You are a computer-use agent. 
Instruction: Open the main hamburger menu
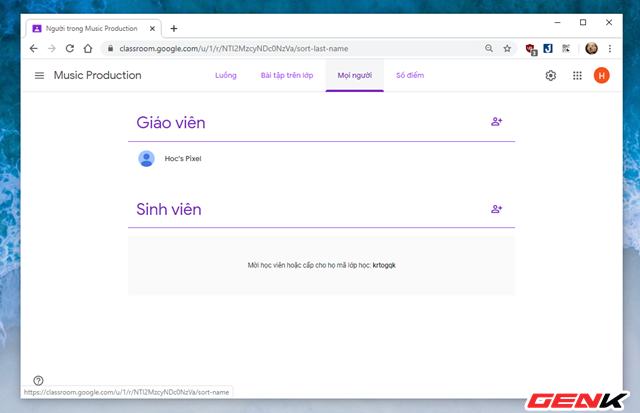[39, 75]
